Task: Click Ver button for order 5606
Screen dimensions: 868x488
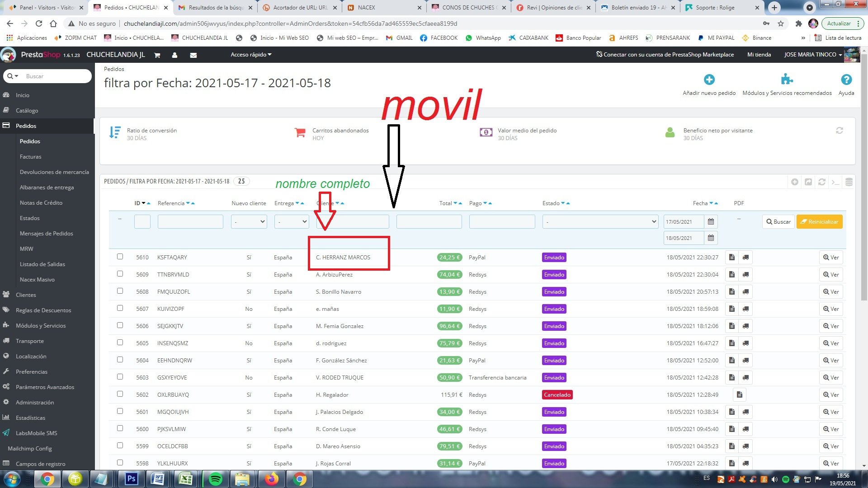Action: point(831,326)
